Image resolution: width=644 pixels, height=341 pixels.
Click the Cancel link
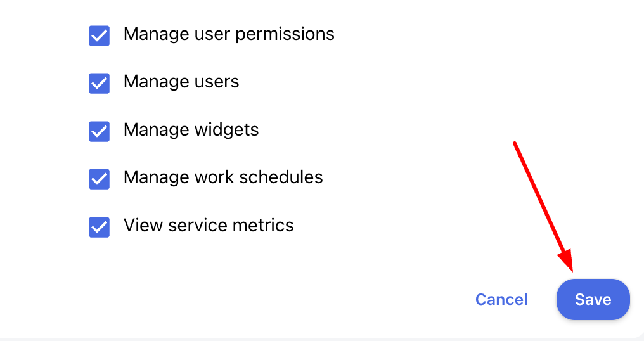(x=501, y=299)
